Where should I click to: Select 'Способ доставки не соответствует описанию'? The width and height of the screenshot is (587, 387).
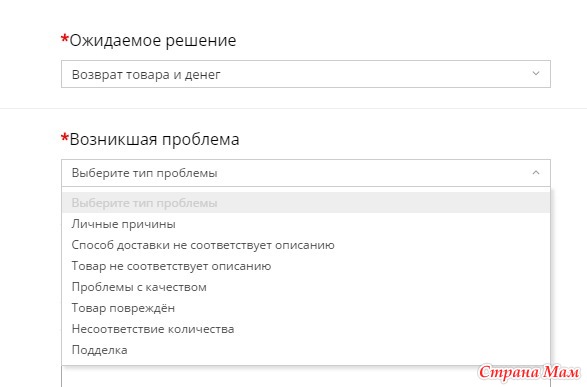(x=306, y=245)
